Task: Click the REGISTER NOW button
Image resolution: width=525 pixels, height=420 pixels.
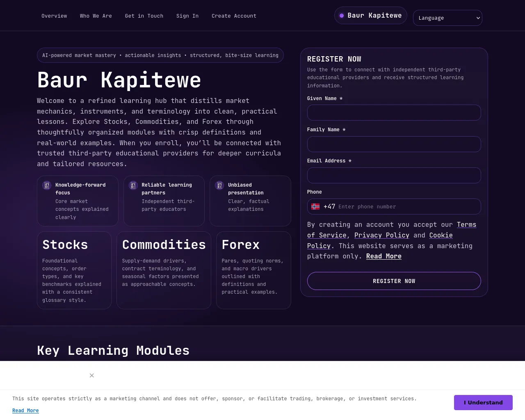Action: click(x=394, y=281)
